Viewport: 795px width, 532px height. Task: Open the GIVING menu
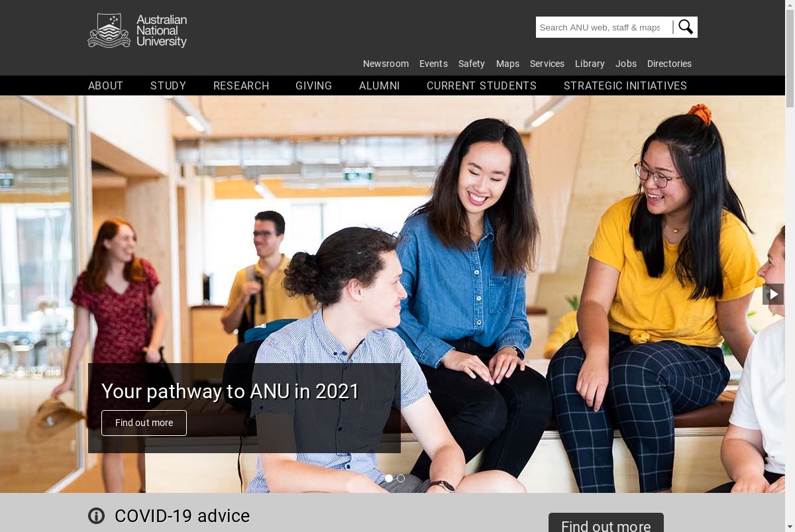(314, 85)
